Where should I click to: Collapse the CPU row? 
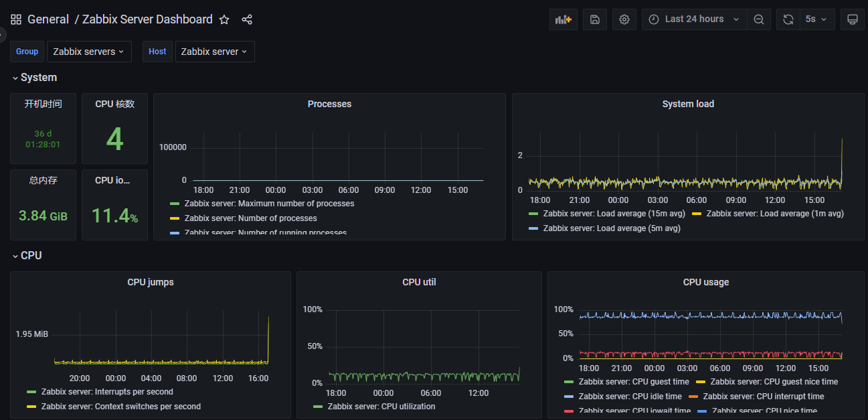[x=27, y=256]
